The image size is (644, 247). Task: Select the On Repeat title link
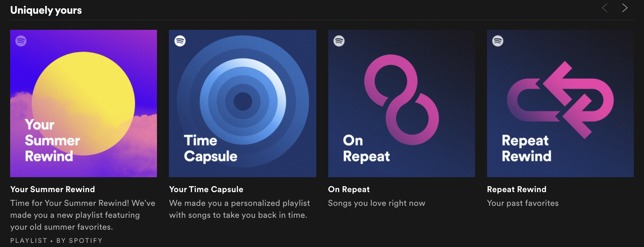click(x=349, y=189)
